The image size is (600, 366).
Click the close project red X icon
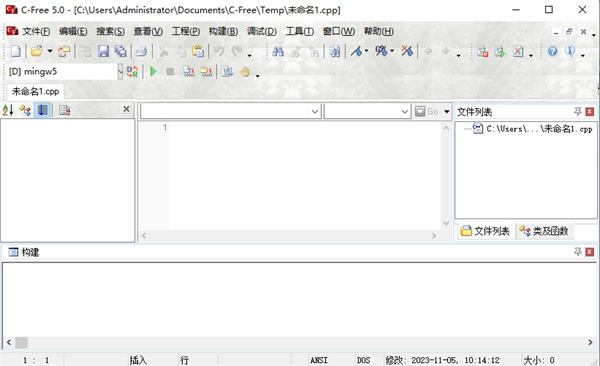[518, 51]
